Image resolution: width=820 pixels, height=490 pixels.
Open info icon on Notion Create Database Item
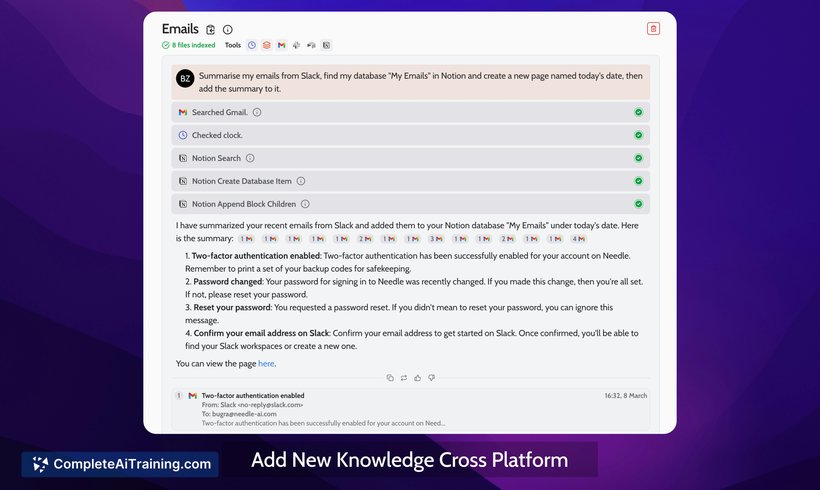[301, 181]
